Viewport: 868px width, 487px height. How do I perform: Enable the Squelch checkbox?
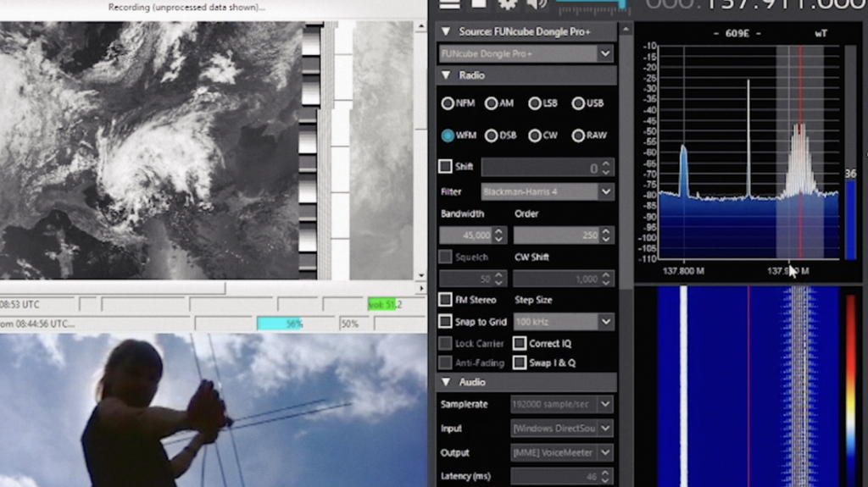click(x=445, y=257)
